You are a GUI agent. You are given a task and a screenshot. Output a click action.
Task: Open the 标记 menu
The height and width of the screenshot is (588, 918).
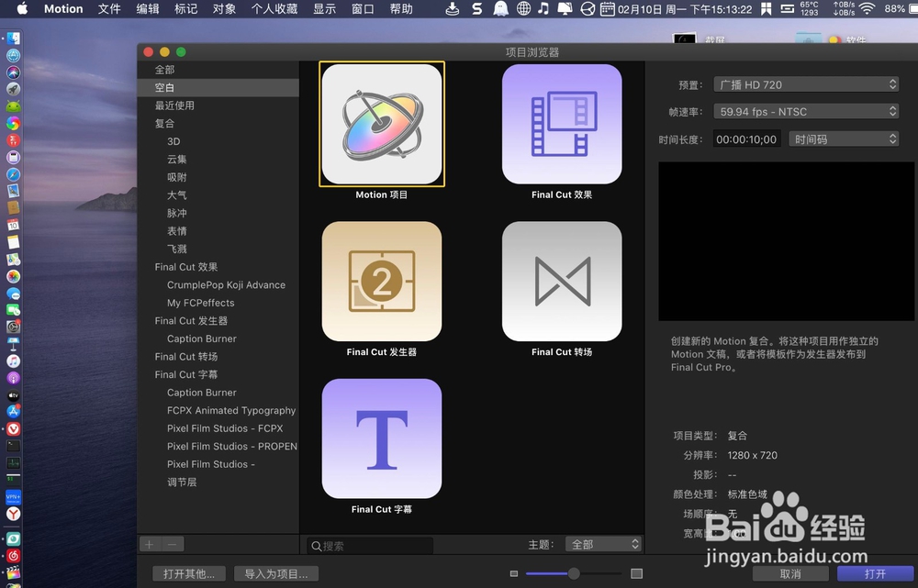185,9
